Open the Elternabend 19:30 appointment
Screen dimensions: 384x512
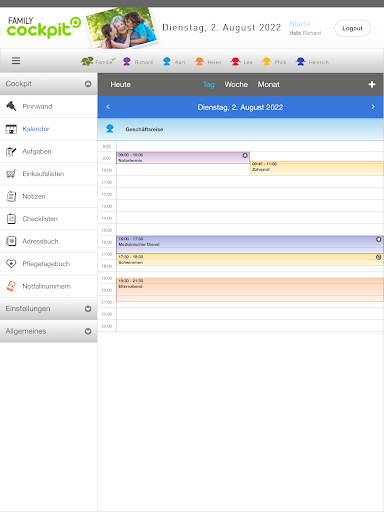[250, 290]
